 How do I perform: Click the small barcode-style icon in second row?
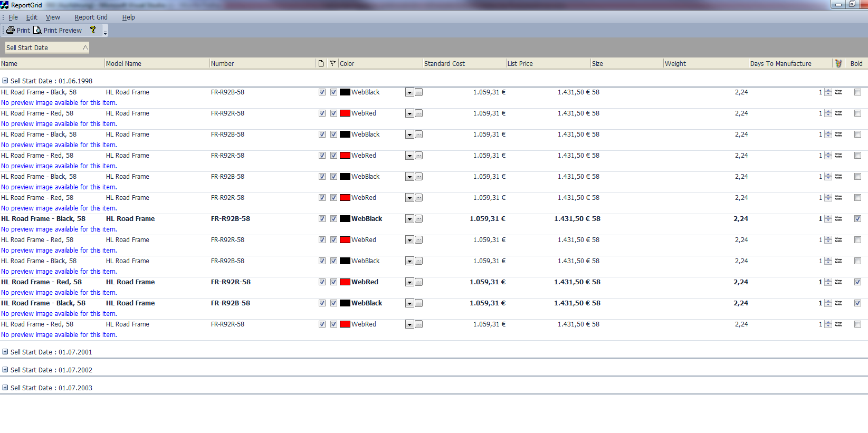838,113
